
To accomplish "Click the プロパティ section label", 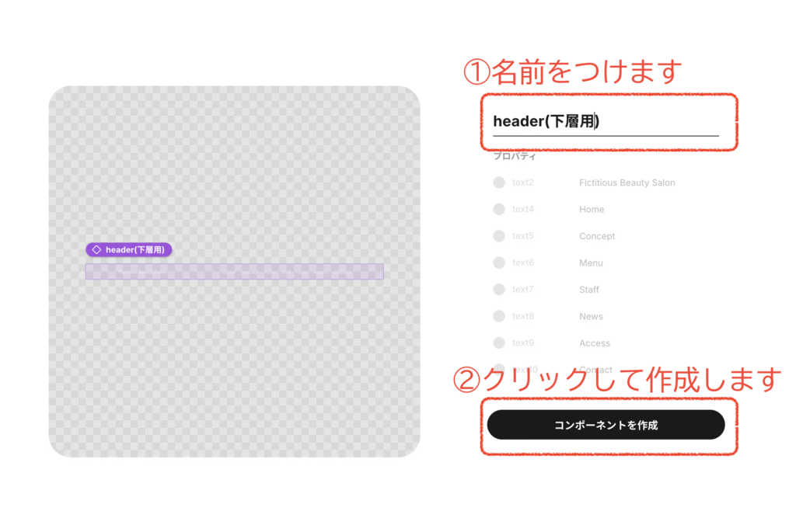I will click(x=515, y=156).
